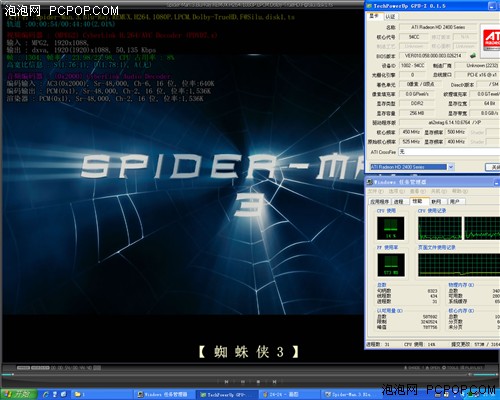The width and height of the screenshot is (500, 400).
Task: Click the BIOS save chip icon in GPU-Z
Action: click(x=472, y=55)
